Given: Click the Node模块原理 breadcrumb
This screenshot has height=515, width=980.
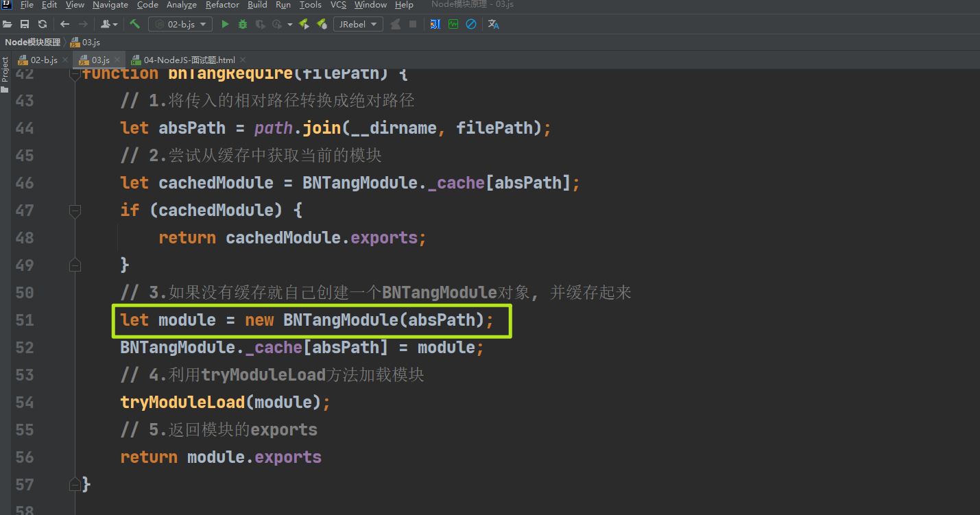Looking at the screenshot, I should (32, 43).
